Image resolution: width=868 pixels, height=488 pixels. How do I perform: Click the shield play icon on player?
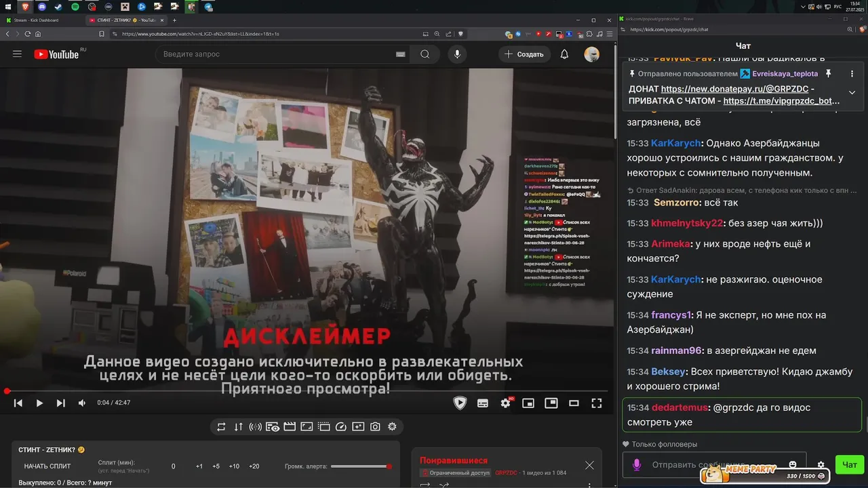pos(460,403)
